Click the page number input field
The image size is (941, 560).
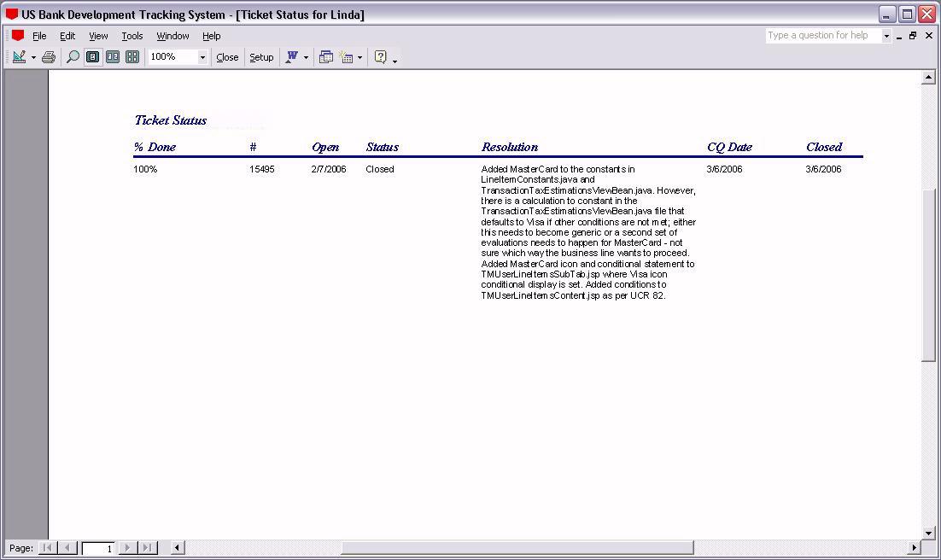pos(98,548)
